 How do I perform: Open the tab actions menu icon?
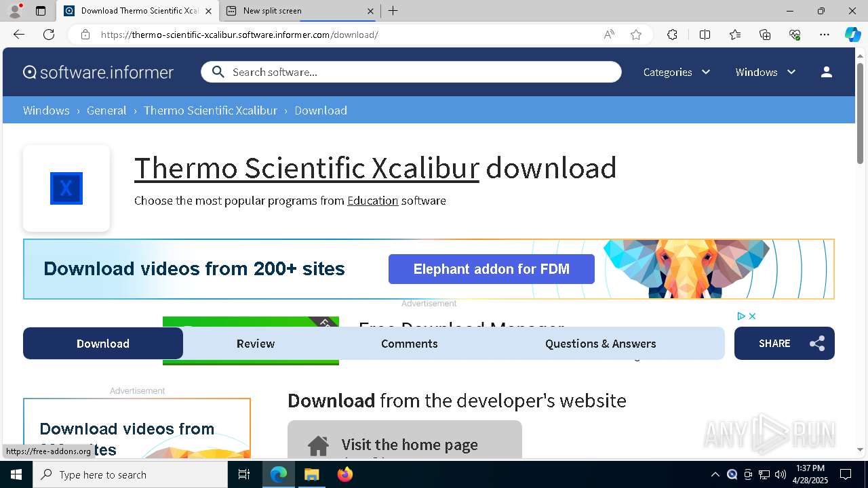pos(41,11)
